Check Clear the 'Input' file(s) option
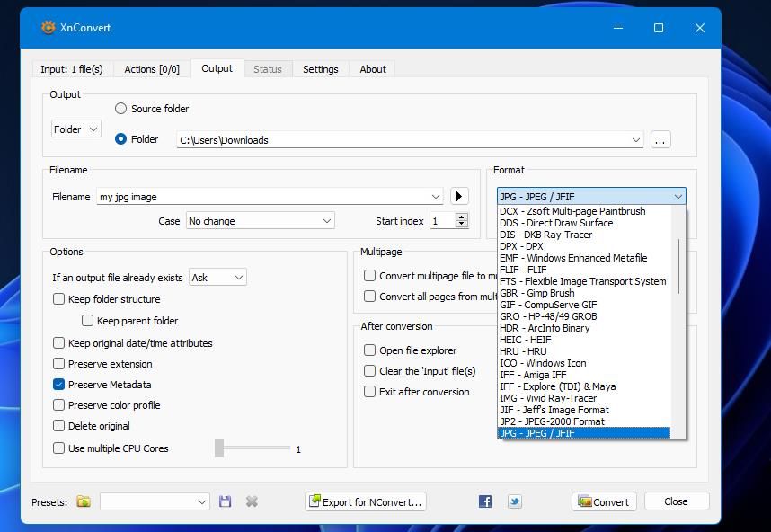The width and height of the screenshot is (771, 532). [369, 371]
